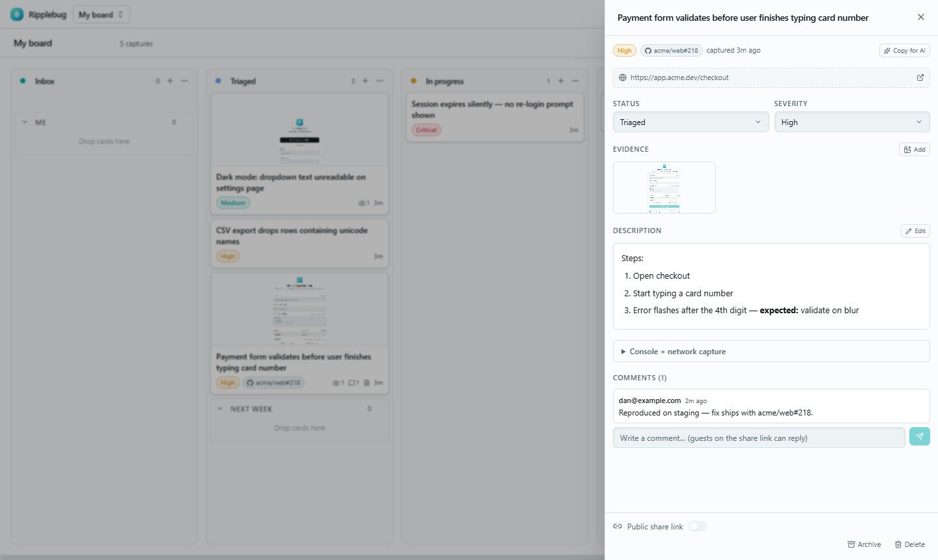Open the My board switcher dropdown

(x=101, y=14)
